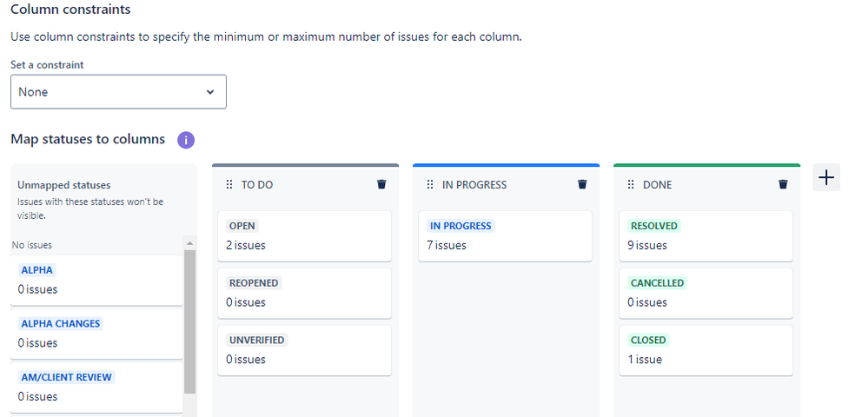Select the AM/CLIENT REVIEW unmapped status
The width and height of the screenshot is (868, 417).
[x=97, y=387]
